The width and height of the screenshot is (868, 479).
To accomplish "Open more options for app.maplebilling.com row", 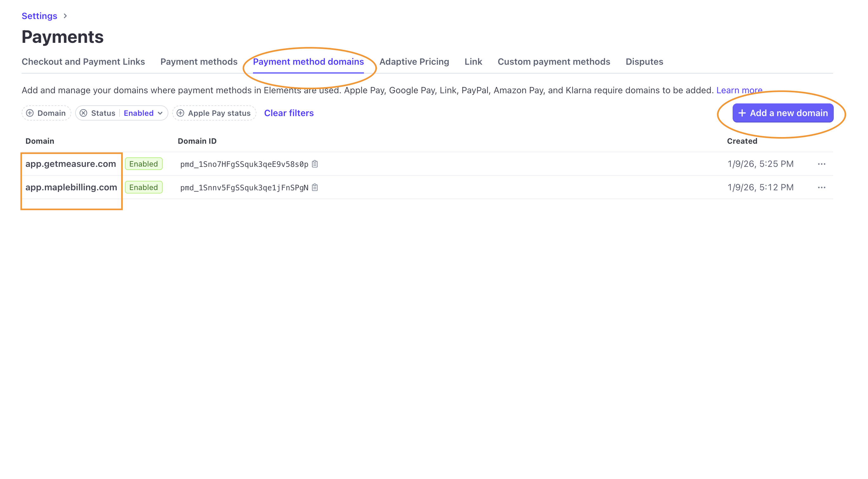I will (821, 187).
